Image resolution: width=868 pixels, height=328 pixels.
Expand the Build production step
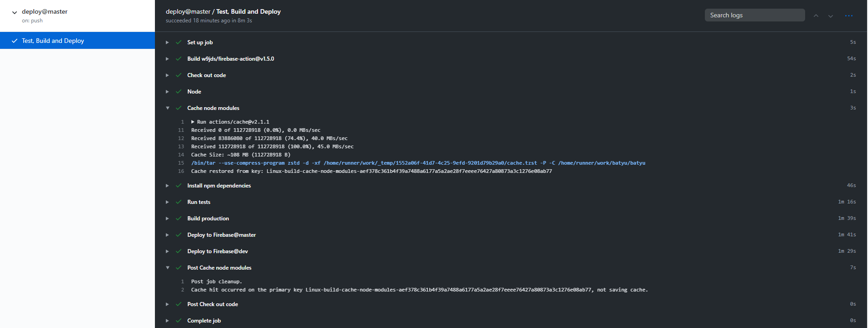tap(167, 219)
